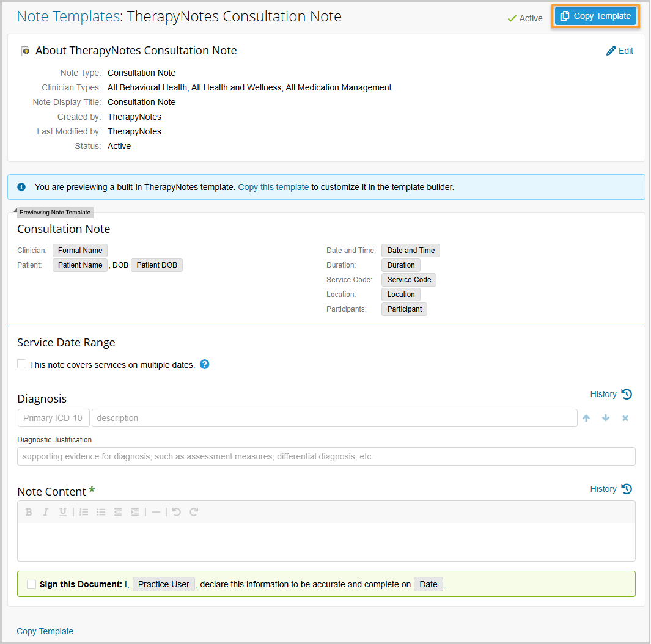Viewport: 651px width, 644px height.
Task: Click the About section note icon
Action: pos(25,51)
